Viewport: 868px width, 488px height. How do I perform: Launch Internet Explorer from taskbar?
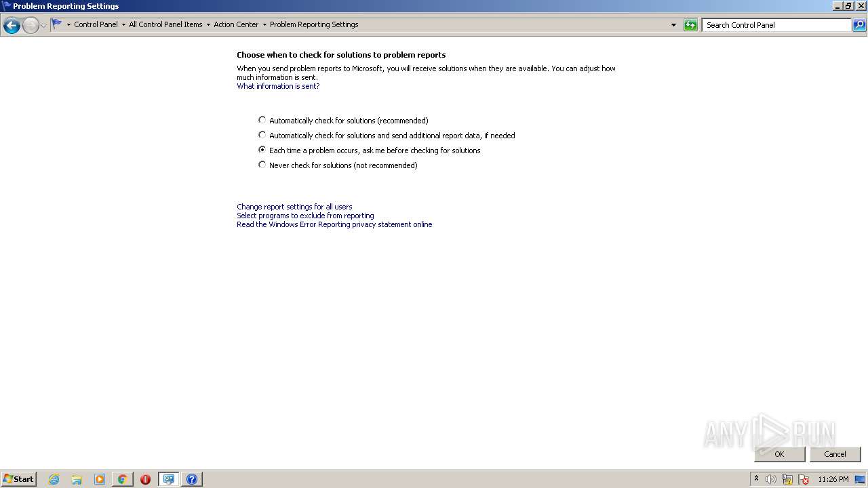point(54,479)
